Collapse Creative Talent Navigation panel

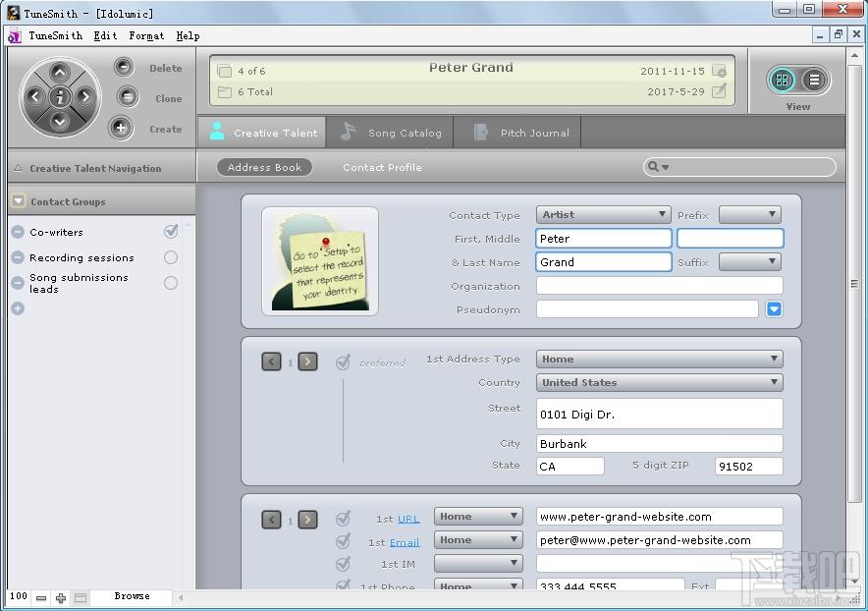pos(18,168)
